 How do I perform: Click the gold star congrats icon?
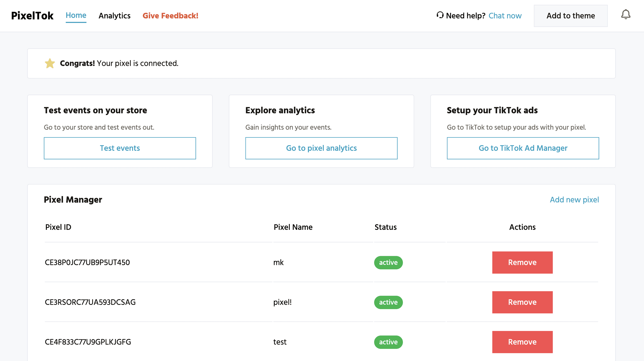point(50,63)
